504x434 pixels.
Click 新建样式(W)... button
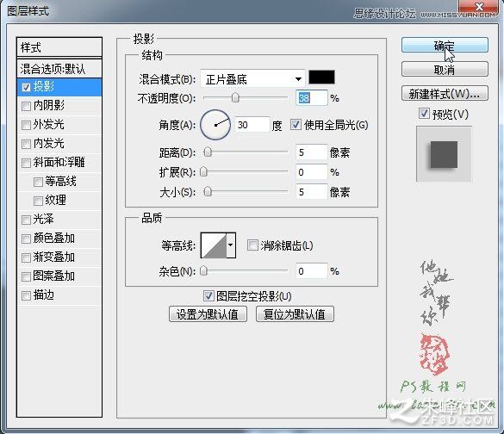pyautogui.click(x=445, y=94)
